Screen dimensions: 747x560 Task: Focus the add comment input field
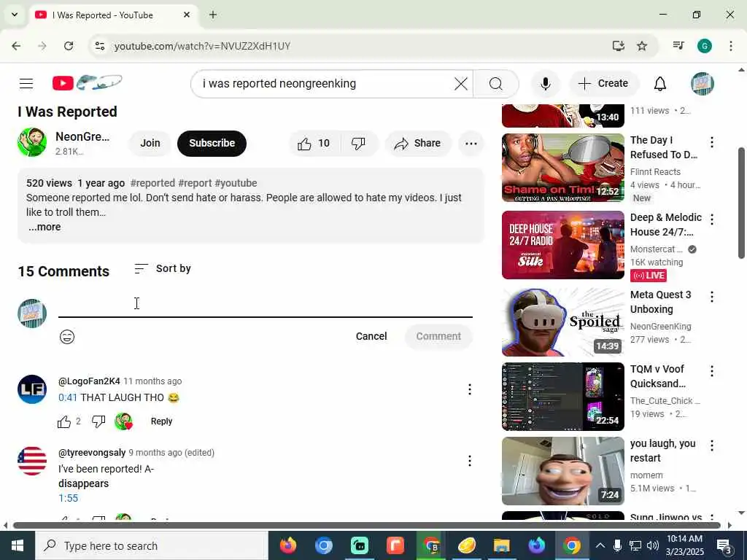point(266,305)
